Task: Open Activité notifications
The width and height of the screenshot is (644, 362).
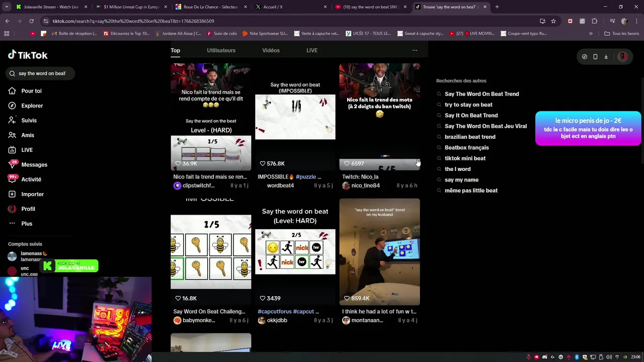Action: click(x=25, y=179)
